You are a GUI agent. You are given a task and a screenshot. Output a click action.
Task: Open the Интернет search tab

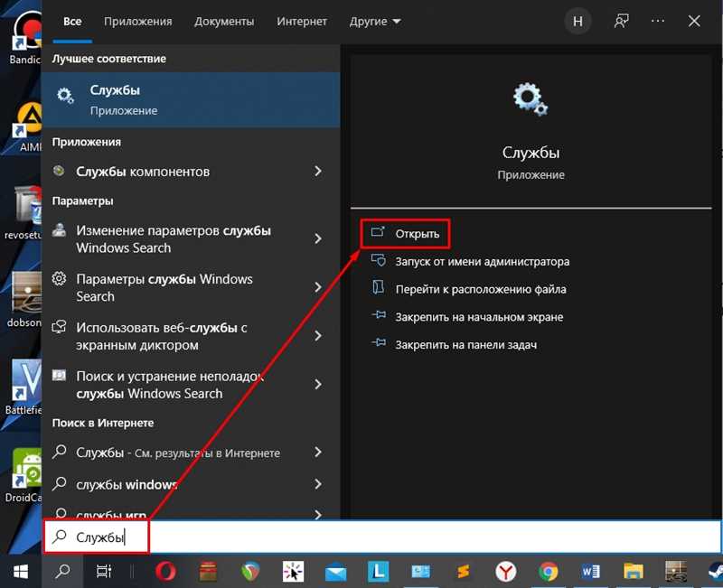tap(302, 22)
